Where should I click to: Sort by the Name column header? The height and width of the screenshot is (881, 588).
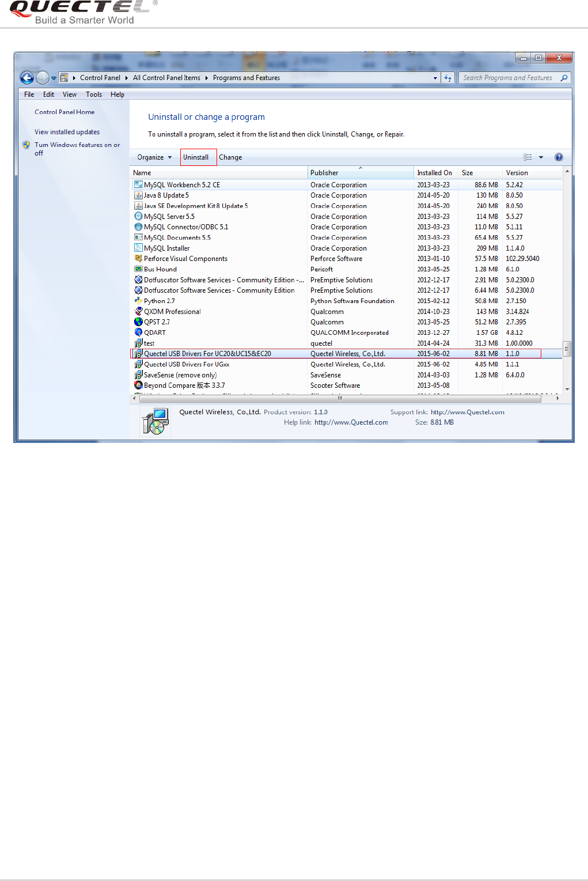(x=219, y=173)
